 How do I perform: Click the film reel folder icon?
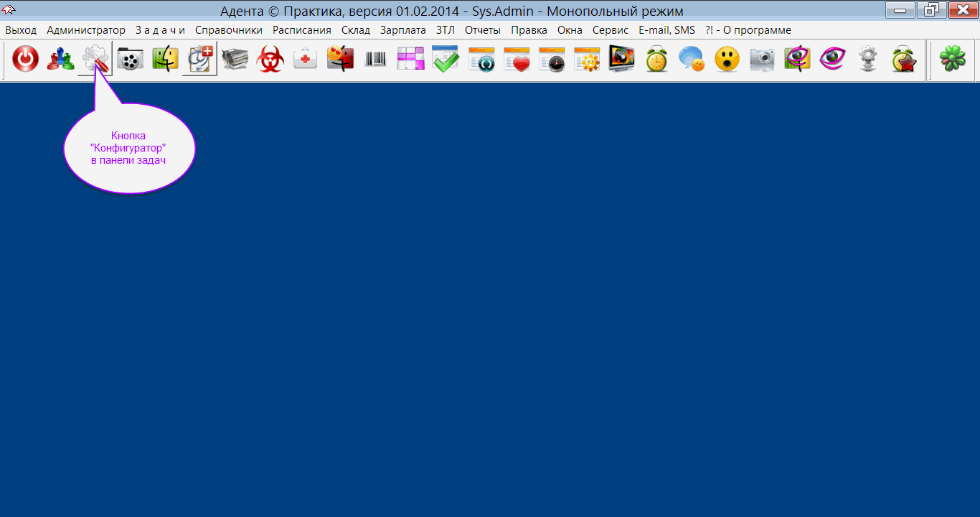(x=131, y=60)
